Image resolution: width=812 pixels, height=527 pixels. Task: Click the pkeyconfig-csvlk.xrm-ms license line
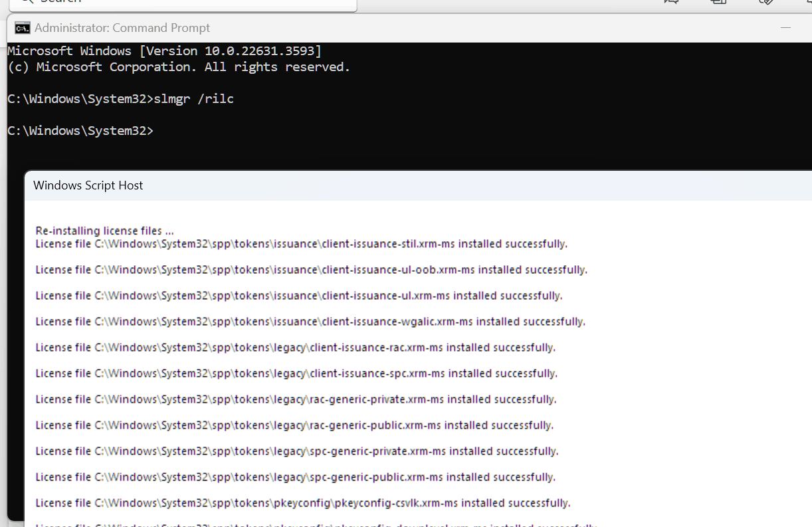coord(303,503)
